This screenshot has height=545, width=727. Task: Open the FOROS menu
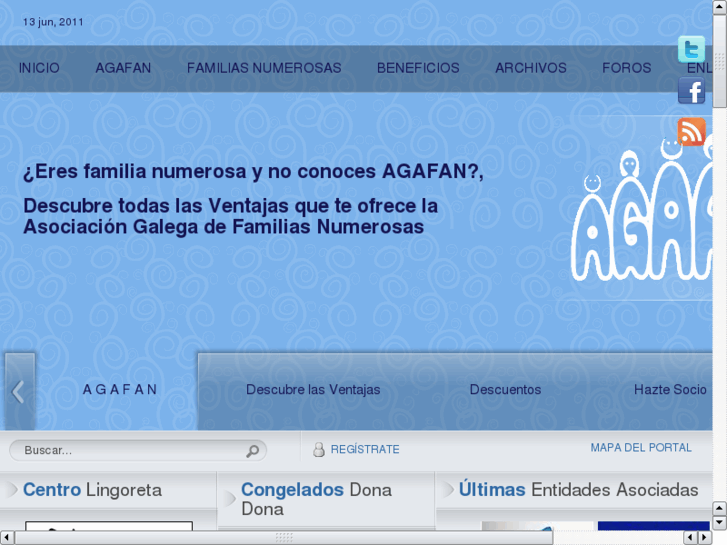coord(626,68)
